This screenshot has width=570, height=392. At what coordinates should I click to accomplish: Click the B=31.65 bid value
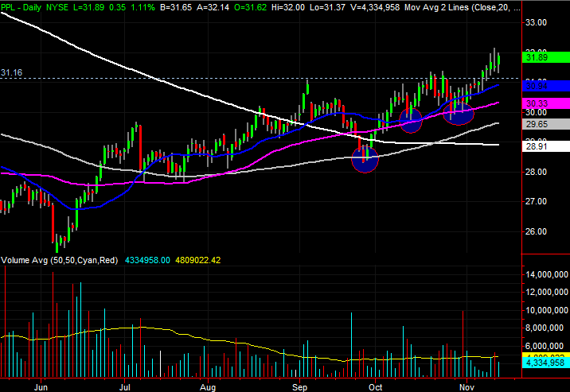pyautogui.click(x=176, y=7)
